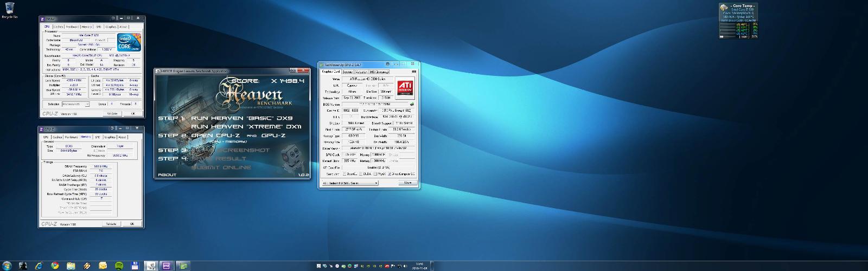
Task: Click the orange lightning-bolt icon in taskbar
Action: (87, 266)
